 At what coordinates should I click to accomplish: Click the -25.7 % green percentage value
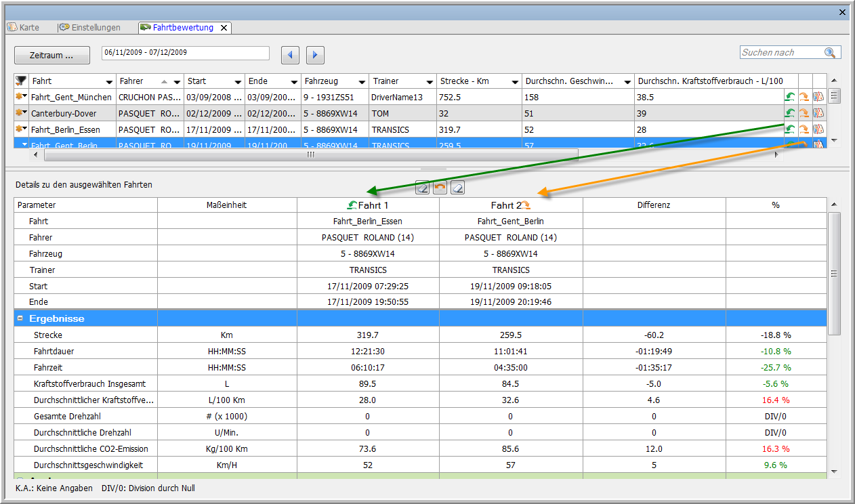[x=776, y=367]
